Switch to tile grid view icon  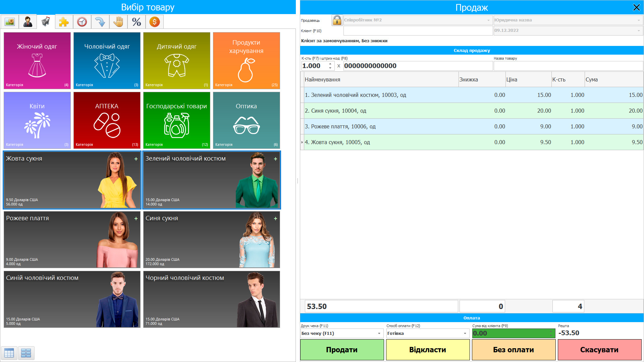(x=26, y=353)
